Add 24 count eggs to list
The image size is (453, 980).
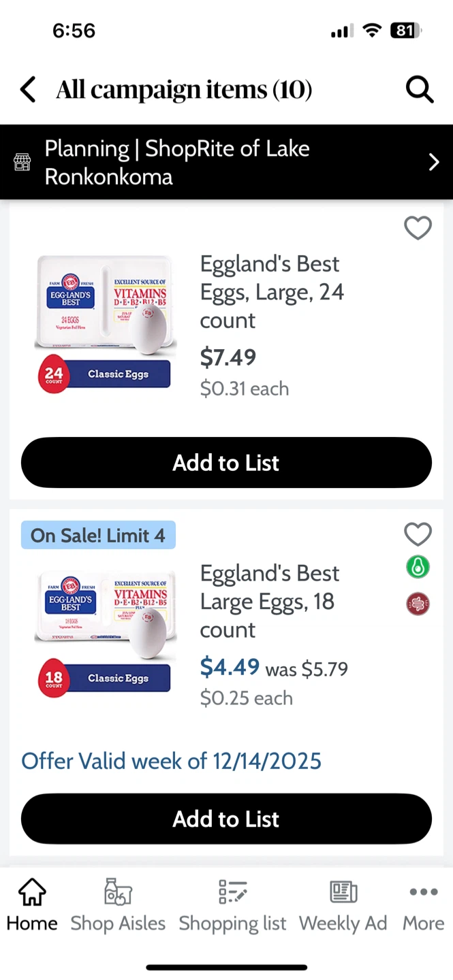click(226, 463)
